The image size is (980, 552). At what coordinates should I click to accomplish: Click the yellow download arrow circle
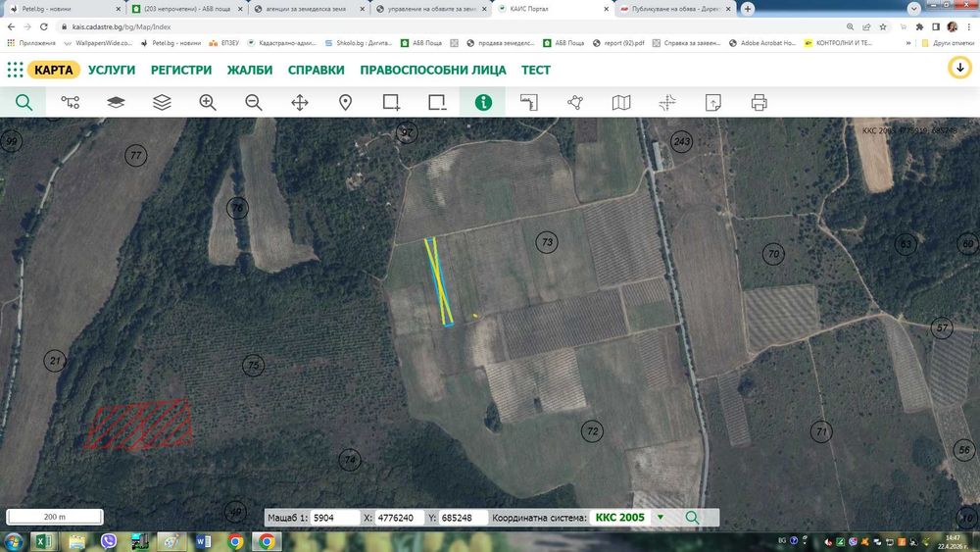coord(960,68)
